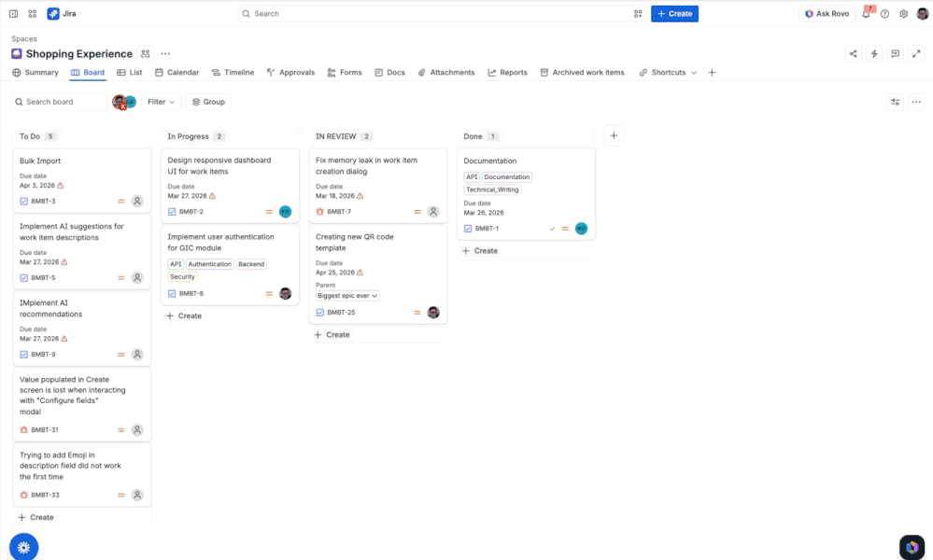This screenshot has height=560, width=933.
Task: Click priority icon on BMBT-7 card
Action: [x=417, y=212]
